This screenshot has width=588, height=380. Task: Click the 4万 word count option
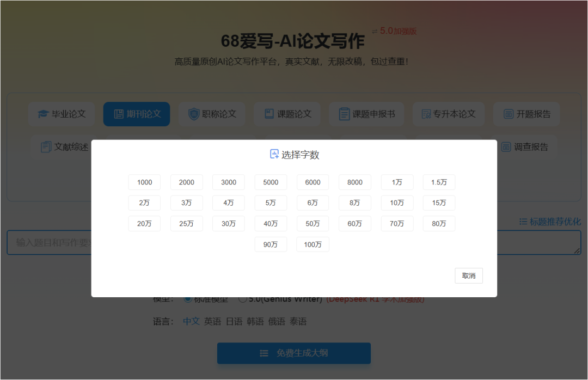pyautogui.click(x=228, y=203)
